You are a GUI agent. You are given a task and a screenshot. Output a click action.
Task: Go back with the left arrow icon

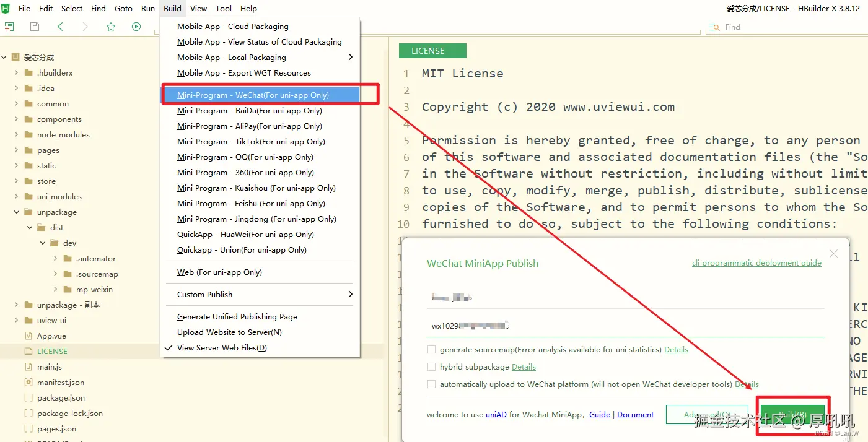click(60, 27)
